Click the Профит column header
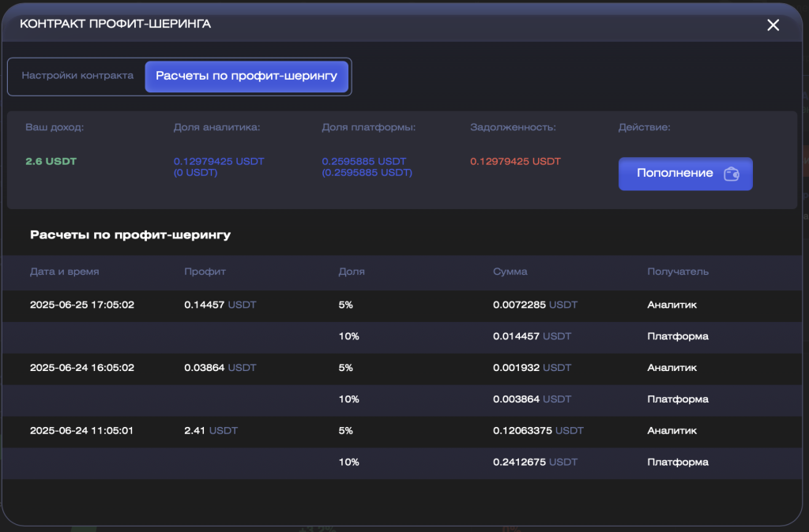 coord(205,272)
